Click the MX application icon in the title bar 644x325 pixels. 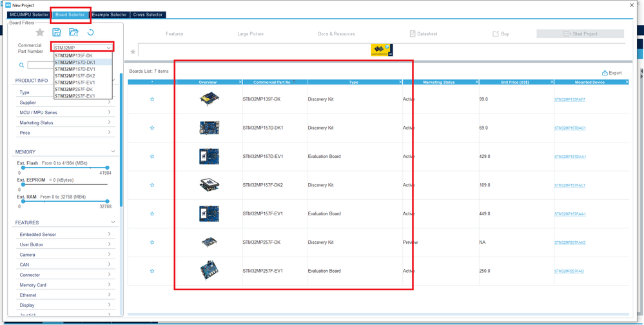[8, 5]
